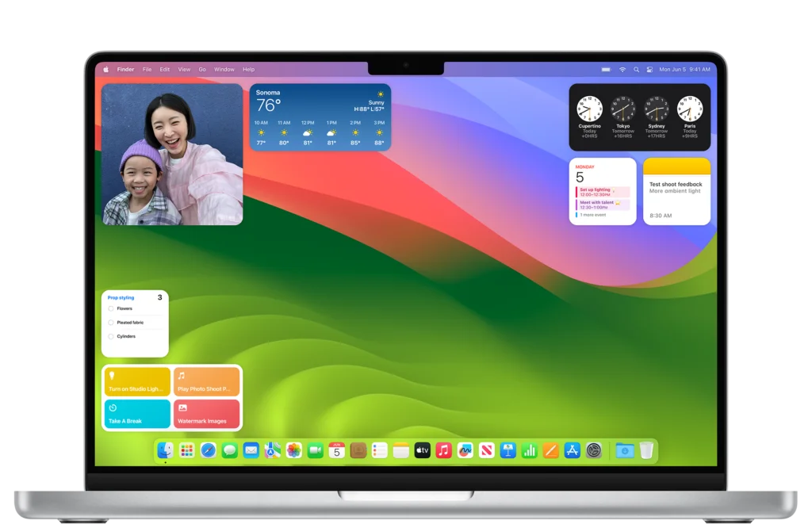Open Safari from the Dock
Viewport: 812px width, 528px height.
[206, 450]
